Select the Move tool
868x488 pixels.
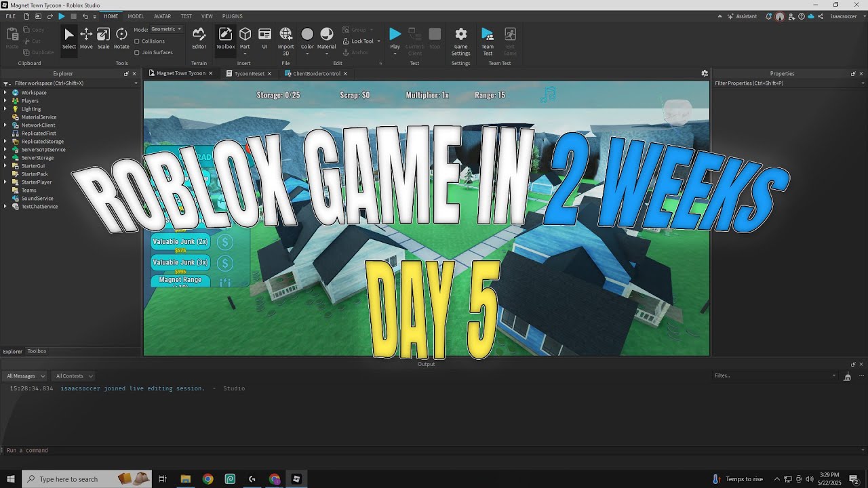click(x=86, y=39)
